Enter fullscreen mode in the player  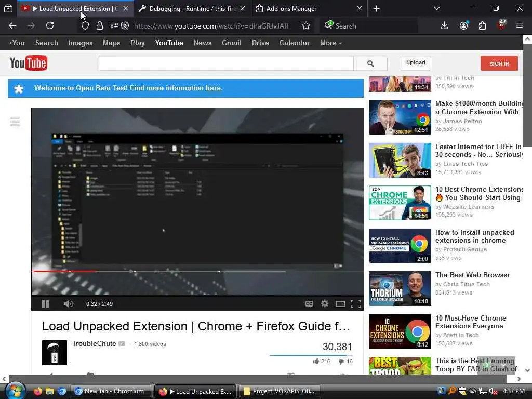[x=355, y=303]
